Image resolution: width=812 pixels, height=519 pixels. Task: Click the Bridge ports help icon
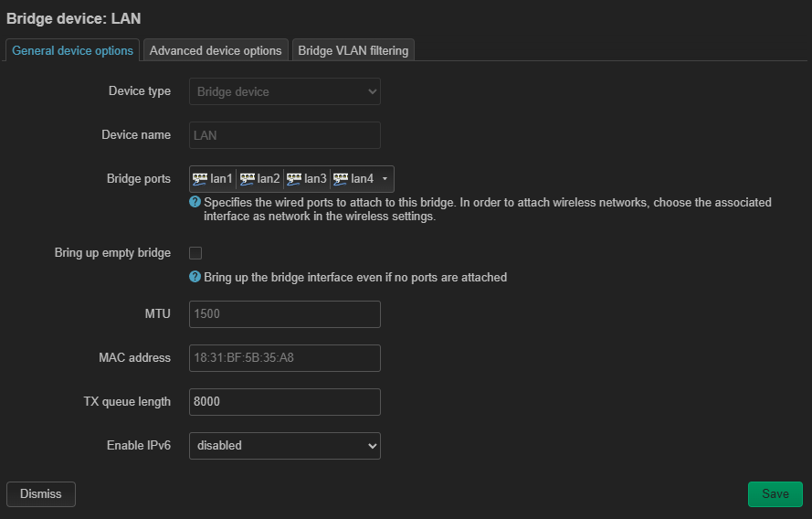click(195, 202)
